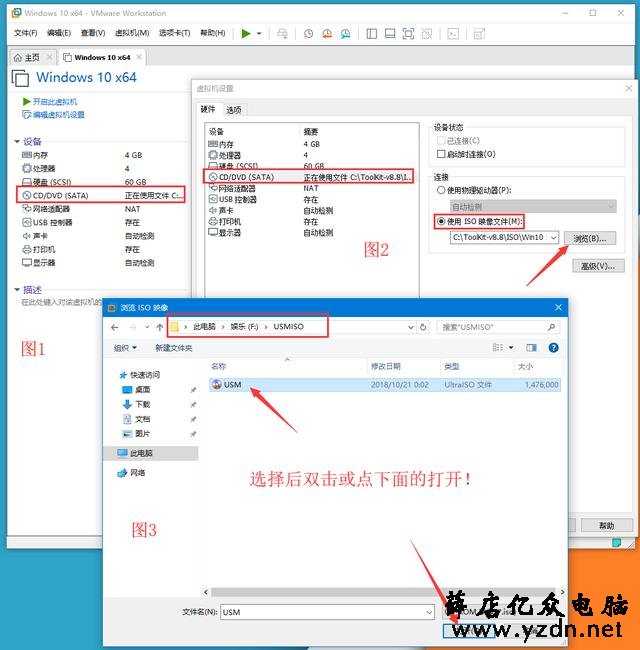
Task: Click the full screen mode icon
Action: click(x=408, y=34)
